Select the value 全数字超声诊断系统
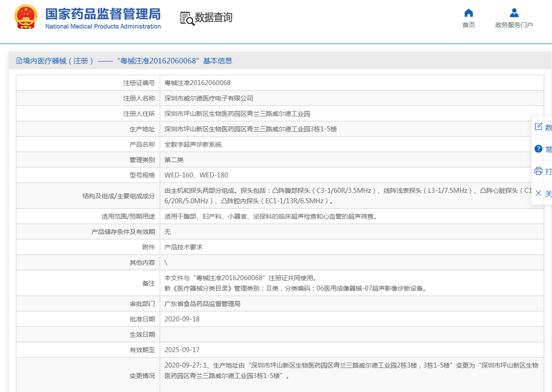 pos(193,144)
